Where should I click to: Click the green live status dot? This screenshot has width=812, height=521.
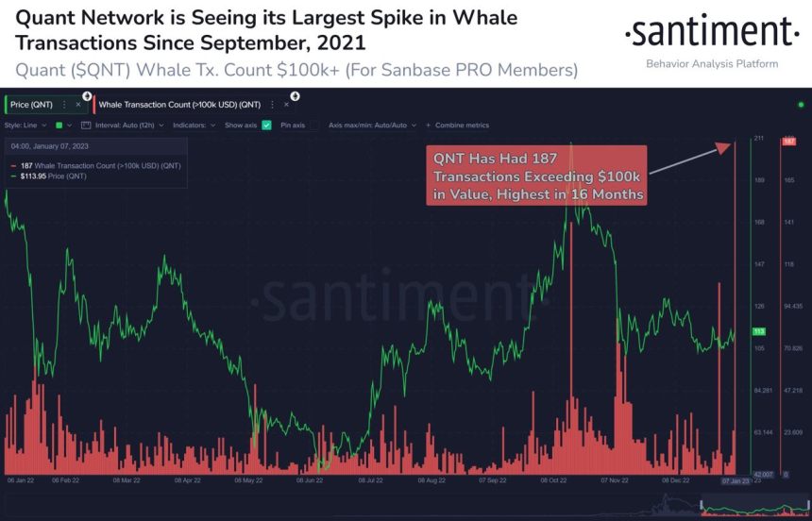click(x=801, y=105)
